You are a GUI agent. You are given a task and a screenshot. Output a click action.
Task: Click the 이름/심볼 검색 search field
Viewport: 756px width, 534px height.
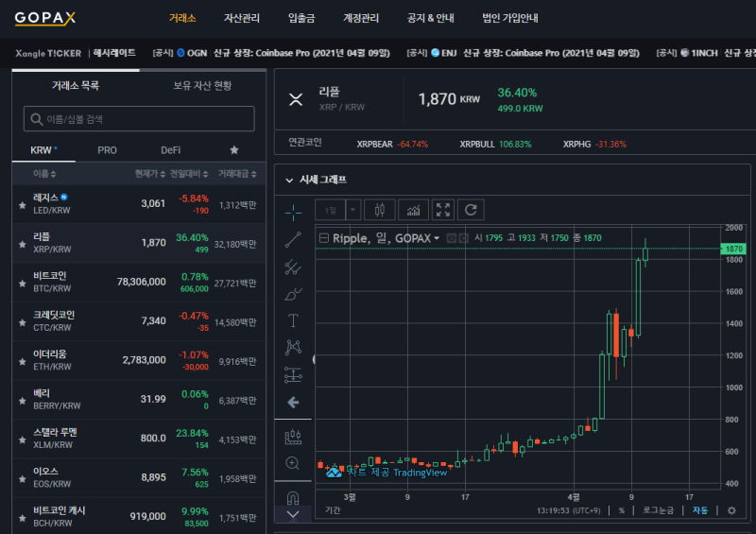pos(139,119)
